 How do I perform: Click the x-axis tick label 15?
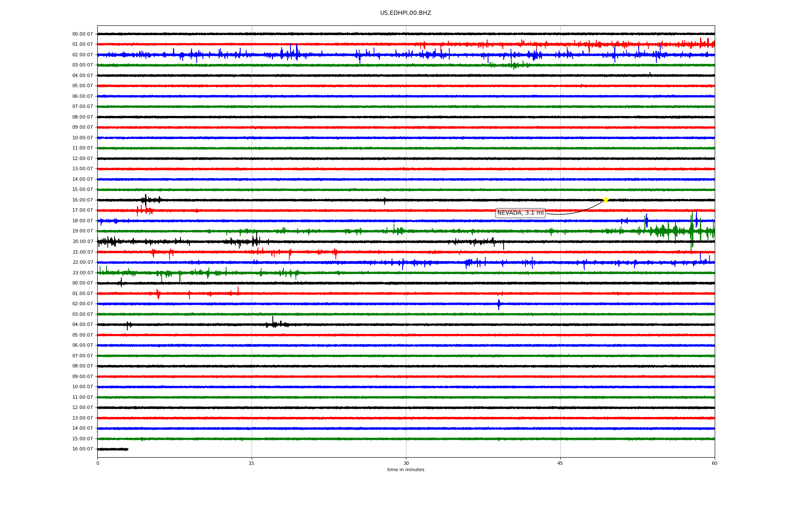pos(252,463)
